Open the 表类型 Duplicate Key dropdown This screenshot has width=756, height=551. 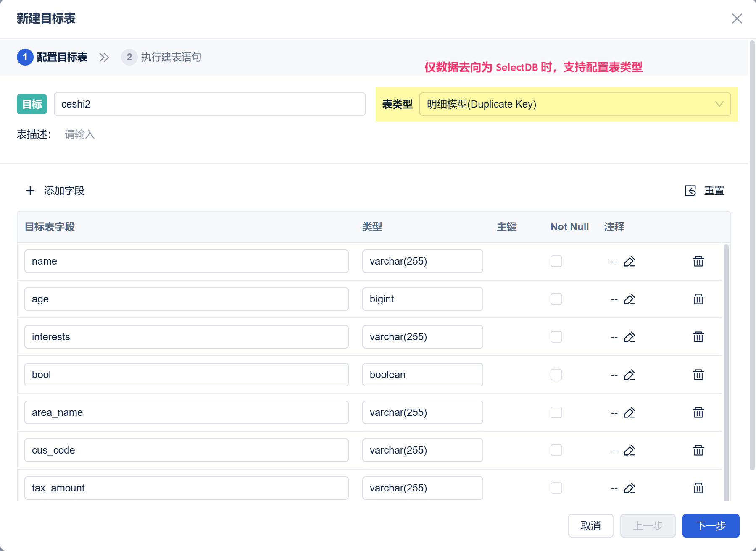tap(575, 104)
